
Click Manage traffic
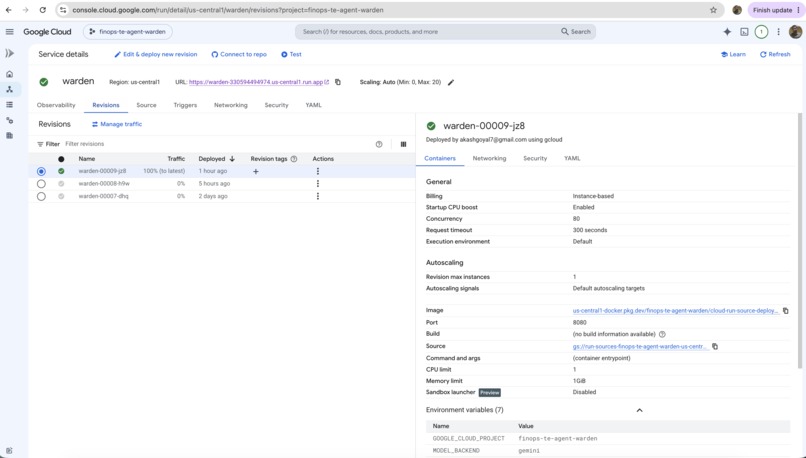coord(117,124)
